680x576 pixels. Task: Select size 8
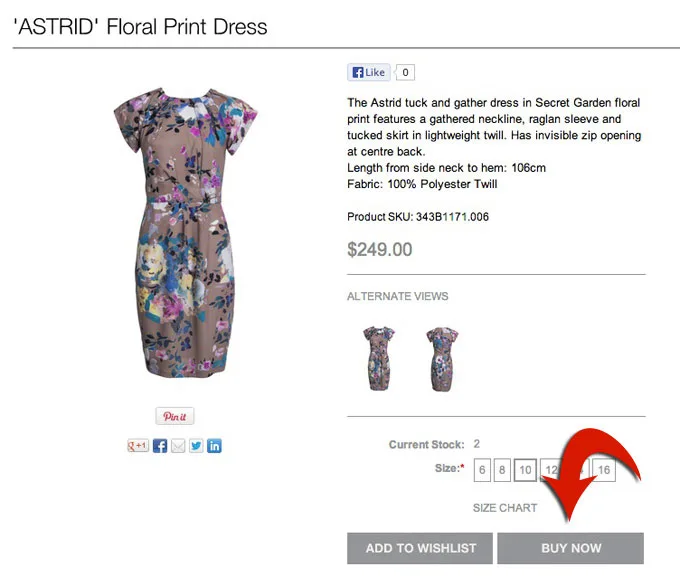502,470
